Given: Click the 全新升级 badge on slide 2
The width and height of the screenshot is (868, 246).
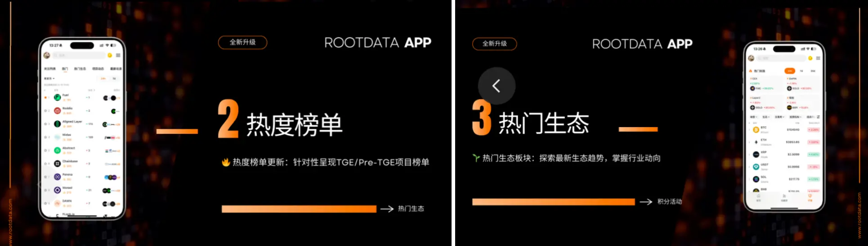Looking at the screenshot, I should [242, 42].
